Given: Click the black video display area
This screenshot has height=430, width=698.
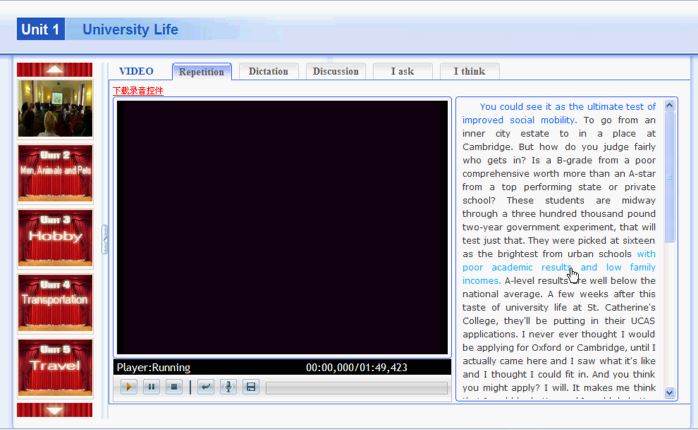Looking at the screenshot, I should click(282, 227).
